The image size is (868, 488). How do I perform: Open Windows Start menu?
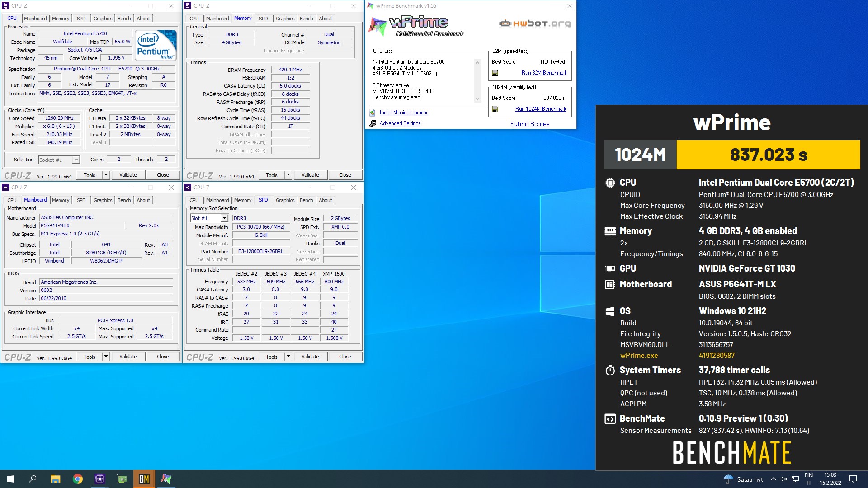click(11, 479)
